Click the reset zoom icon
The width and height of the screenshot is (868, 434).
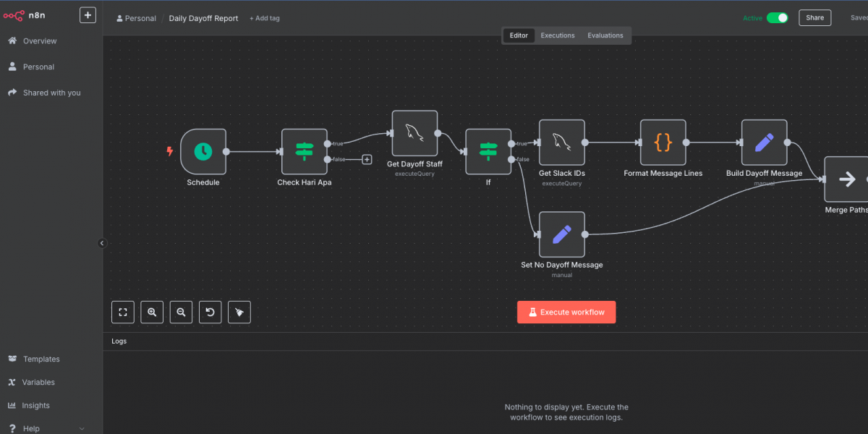(x=210, y=312)
